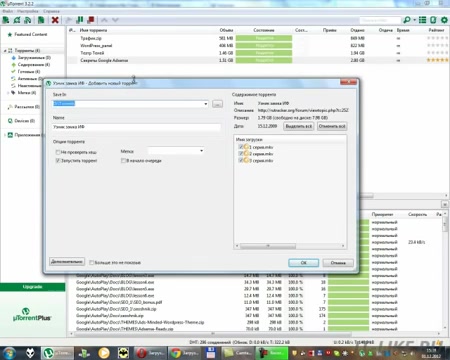Enable the add to top of queue checkbox
This screenshot has width=450, height=360.
pyautogui.click(x=123, y=161)
